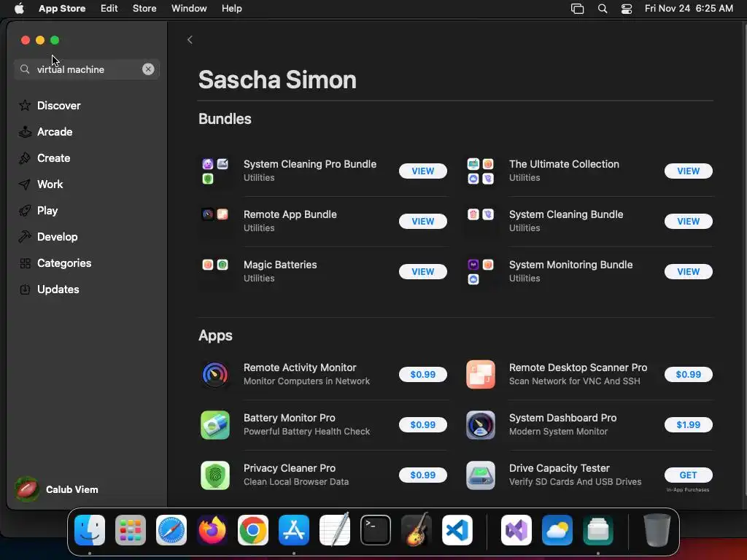747x560 pixels.
Task: Open the Trash in the Dock
Action: click(x=657, y=529)
